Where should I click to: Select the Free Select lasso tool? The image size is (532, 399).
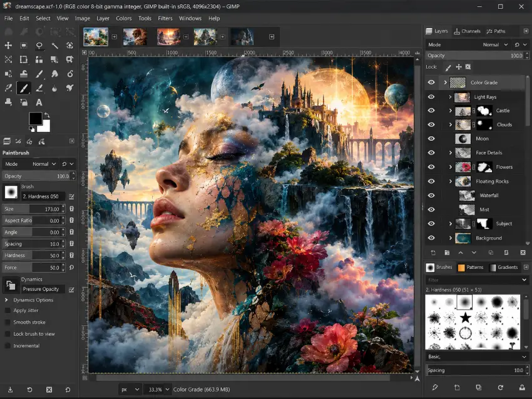[39, 46]
